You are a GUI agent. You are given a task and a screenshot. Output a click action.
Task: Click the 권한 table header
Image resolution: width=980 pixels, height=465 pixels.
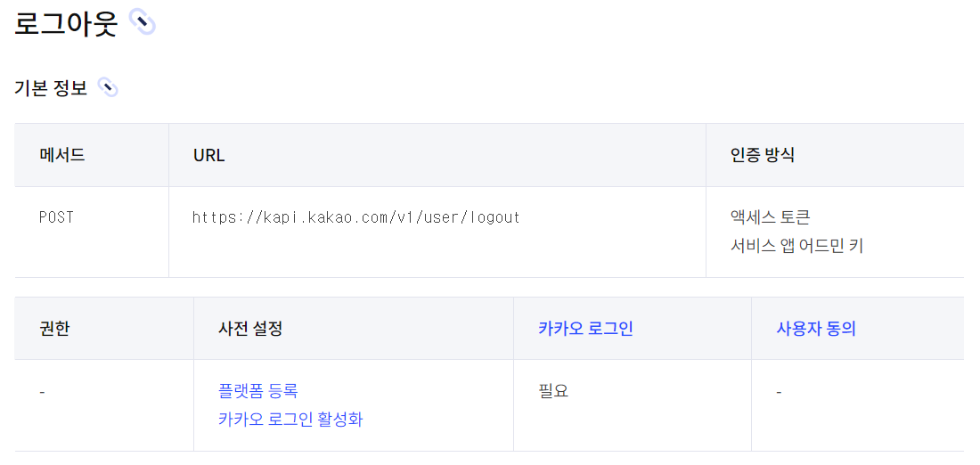[54, 329]
